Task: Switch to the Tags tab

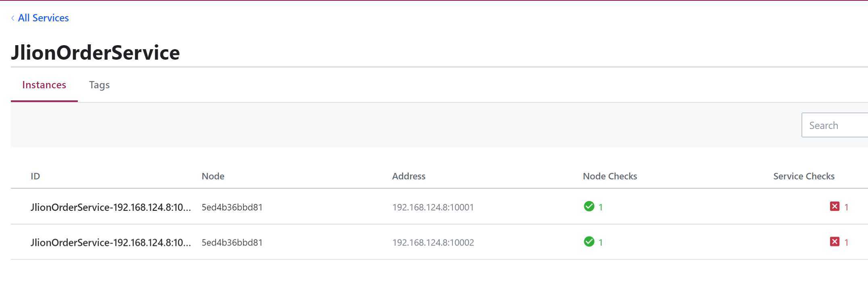Action: coord(99,85)
